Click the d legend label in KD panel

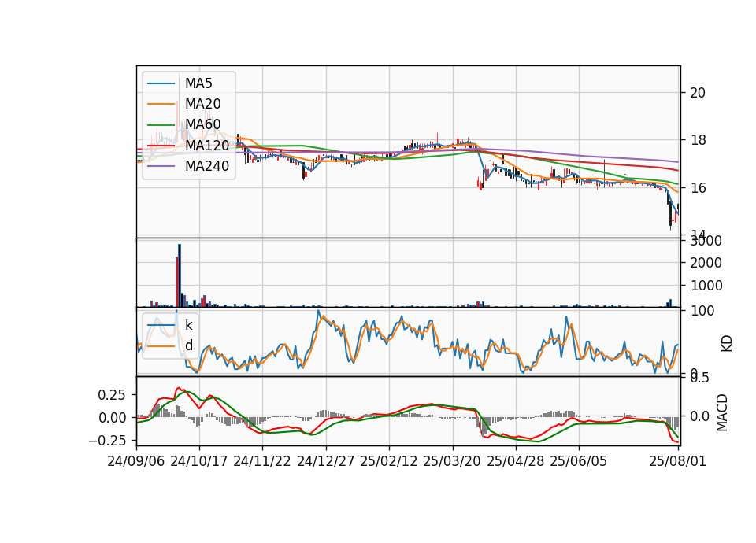coord(189,345)
